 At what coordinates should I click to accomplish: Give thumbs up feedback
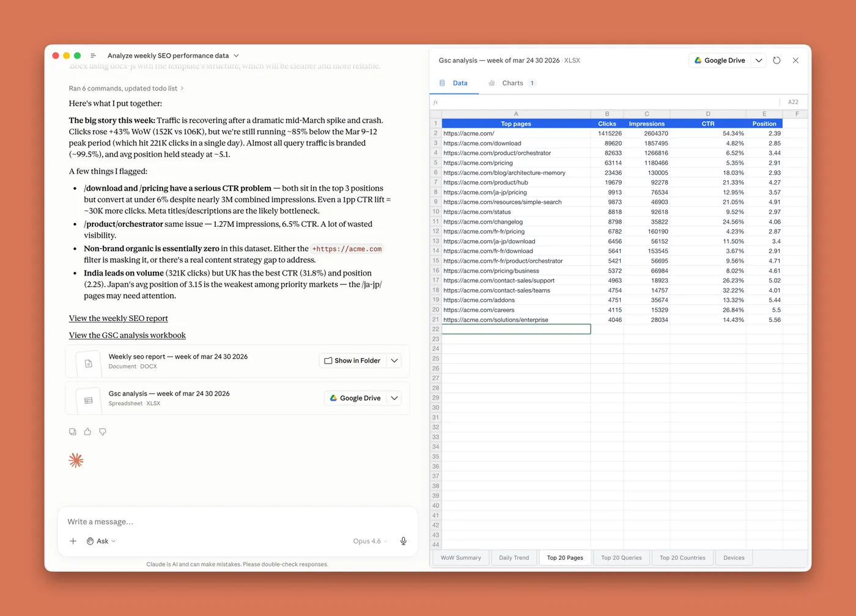click(x=87, y=431)
